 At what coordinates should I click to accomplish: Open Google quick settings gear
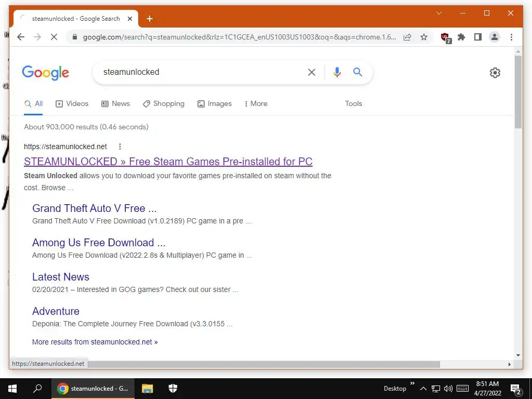(495, 73)
